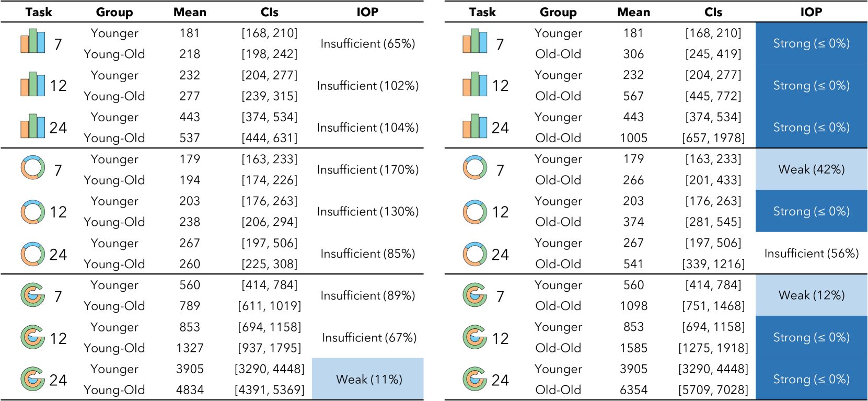
Task: Select the donut chart icon for task 24 in the Old-Old table
Action: 474,254
